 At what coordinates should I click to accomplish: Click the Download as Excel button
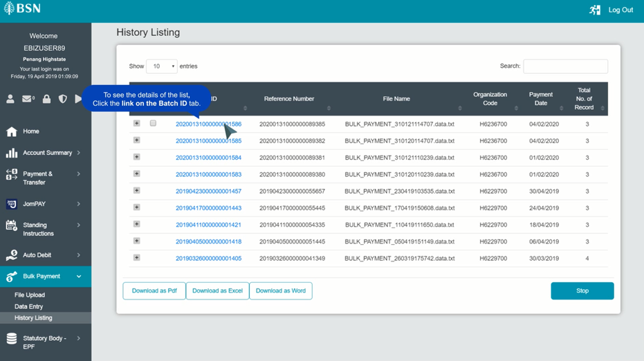pos(217,290)
